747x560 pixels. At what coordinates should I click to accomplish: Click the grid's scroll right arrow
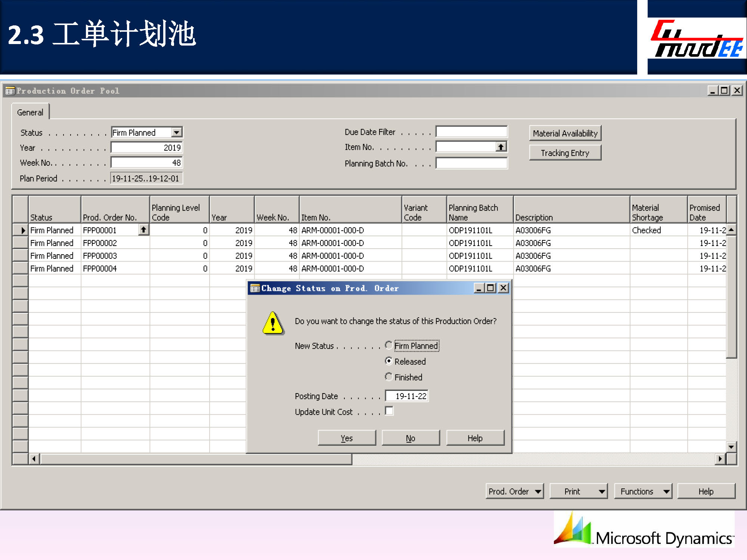(720, 458)
